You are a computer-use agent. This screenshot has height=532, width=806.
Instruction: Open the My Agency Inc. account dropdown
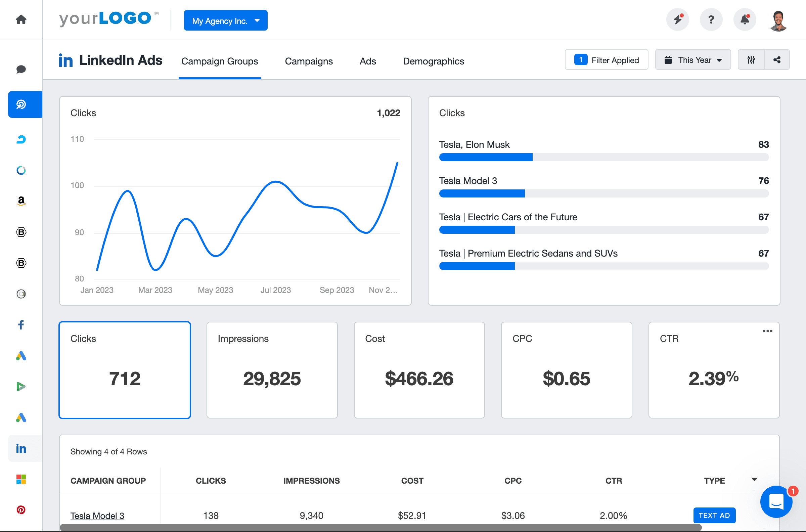click(226, 20)
